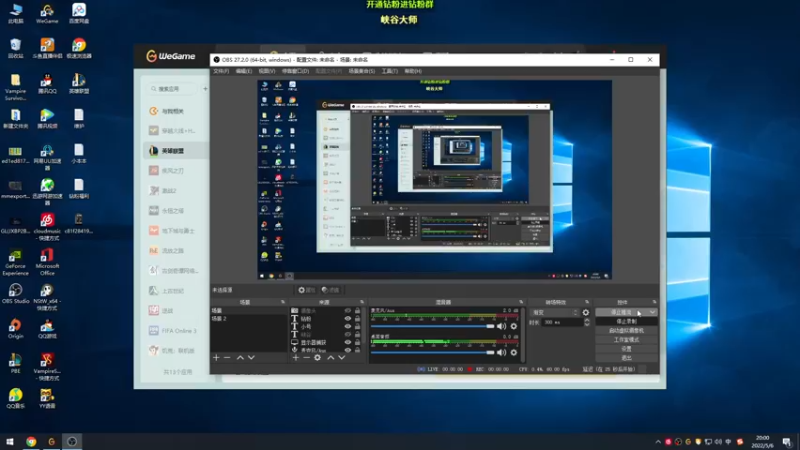Screen dimensions: 800x450
Task: Open desktop audio track settings gear
Action: [514, 352]
